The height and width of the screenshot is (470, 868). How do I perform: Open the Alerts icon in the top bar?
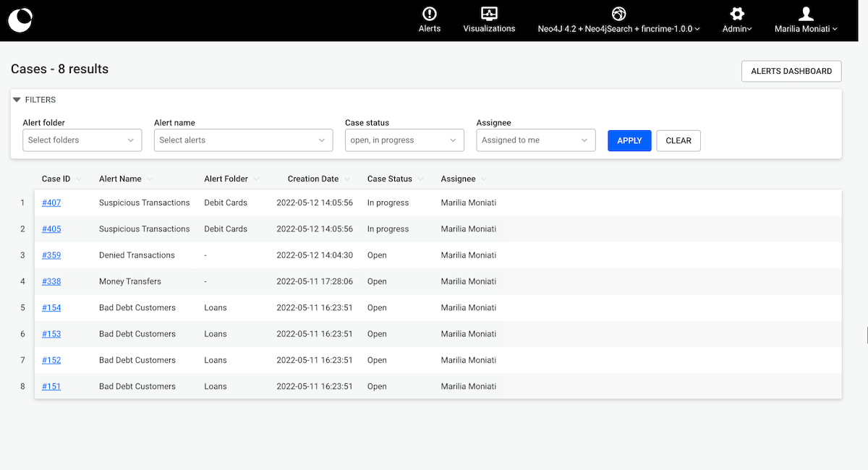pos(430,14)
